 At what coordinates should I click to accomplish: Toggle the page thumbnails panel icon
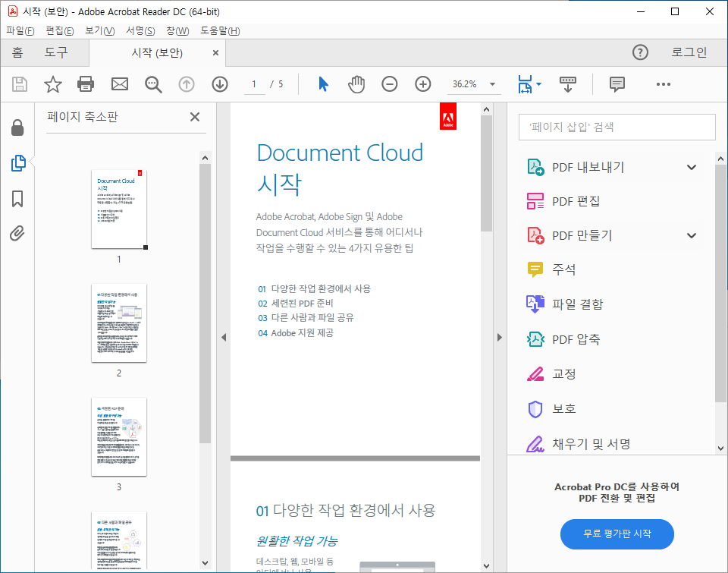18,163
